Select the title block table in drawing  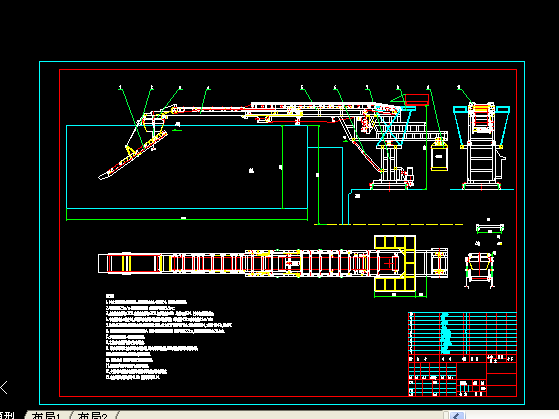[462, 354]
